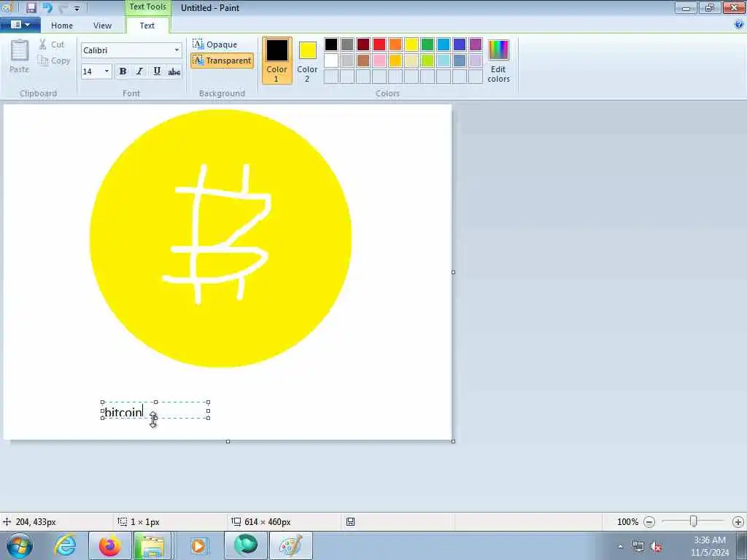
Task: Click the Paint Help question mark icon
Action: [738, 25]
